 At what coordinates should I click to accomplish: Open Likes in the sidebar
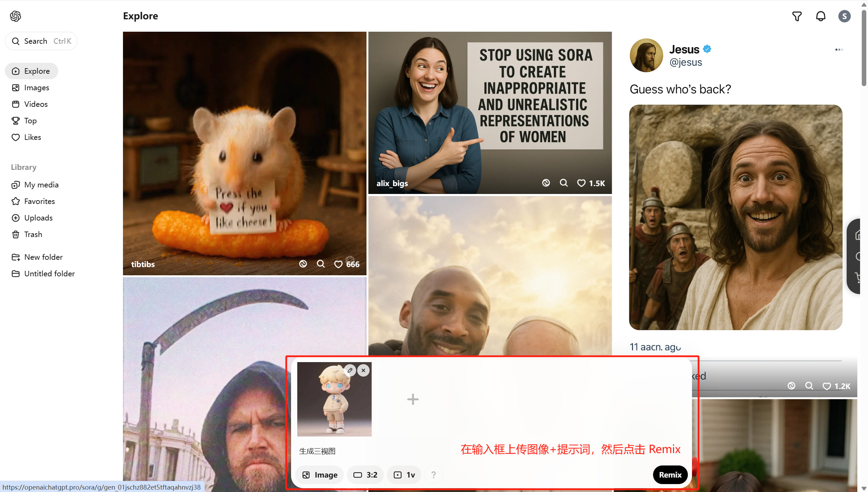pos(26,137)
